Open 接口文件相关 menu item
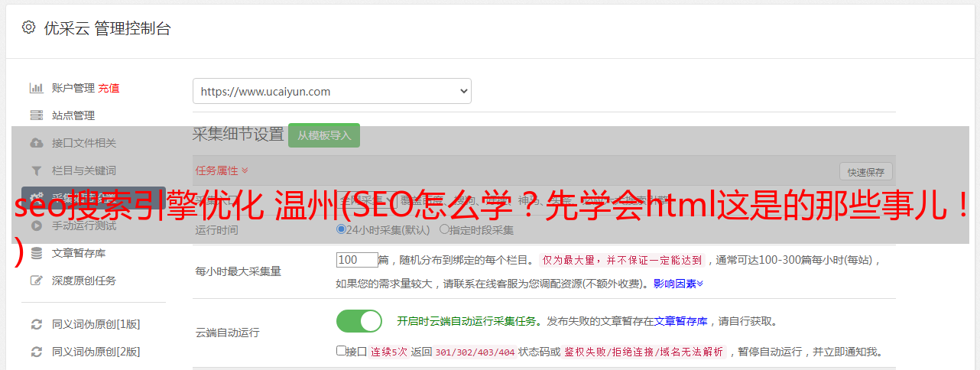 (84, 143)
